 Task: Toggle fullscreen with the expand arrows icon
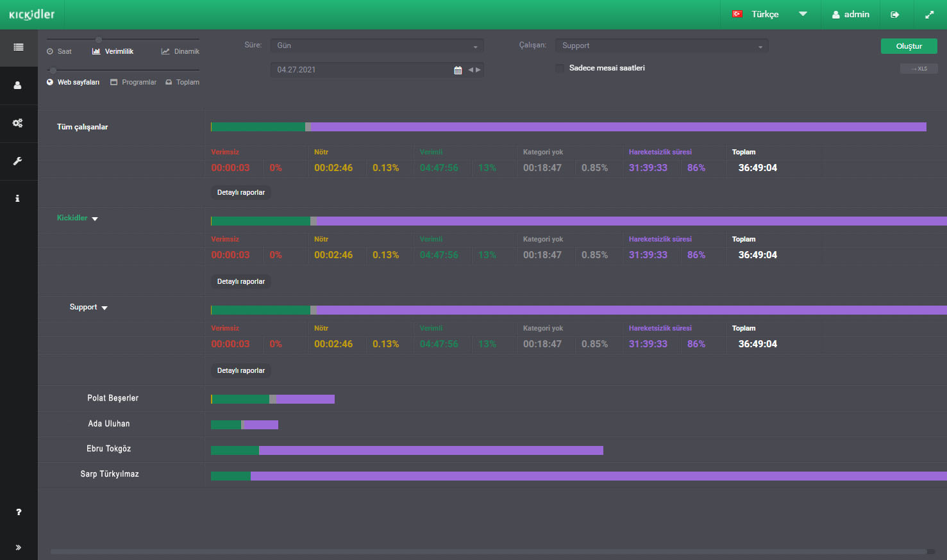coord(929,15)
